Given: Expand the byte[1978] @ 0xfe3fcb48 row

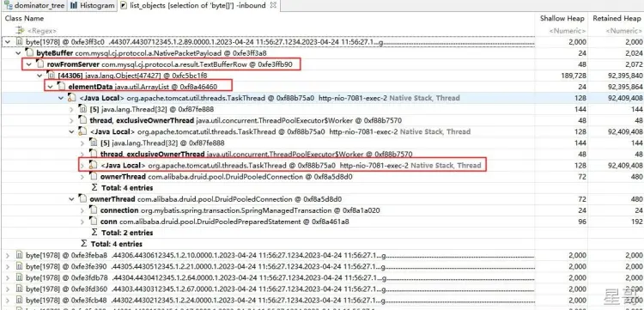Looking at the screenshot, I should coord(8,301).
